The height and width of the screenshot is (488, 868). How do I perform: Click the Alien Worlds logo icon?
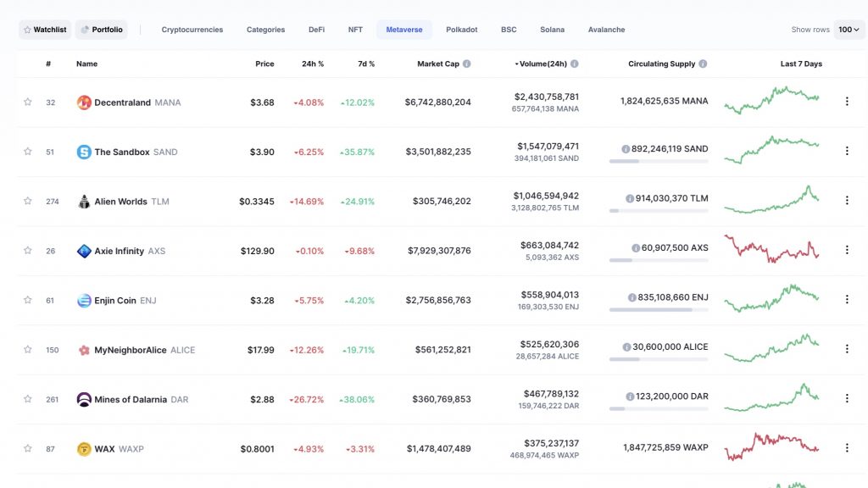[x=84, y=202]
